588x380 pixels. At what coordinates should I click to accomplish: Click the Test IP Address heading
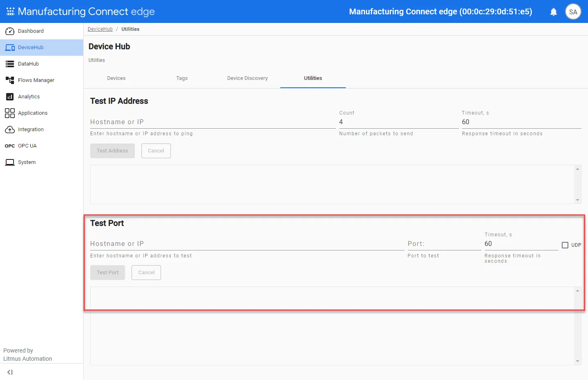tap(119, 101)
